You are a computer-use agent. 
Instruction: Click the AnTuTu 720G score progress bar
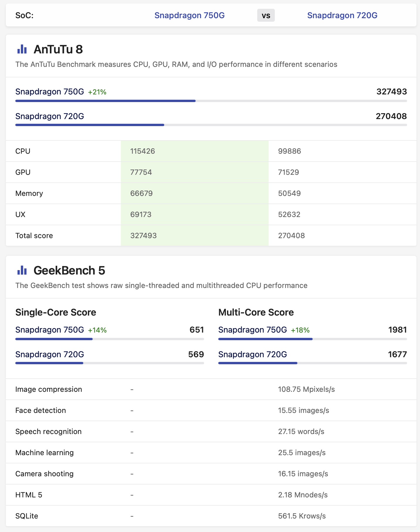click(211, 125)
